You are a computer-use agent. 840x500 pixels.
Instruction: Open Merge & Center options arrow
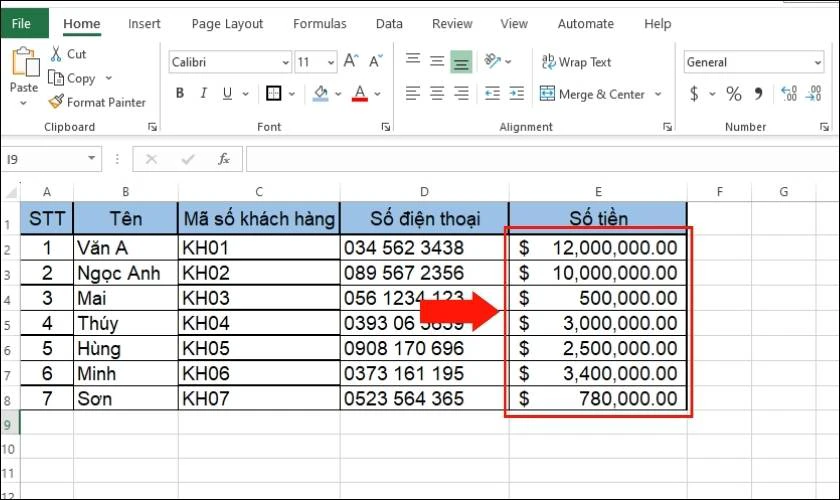click(x=658, y=94)
